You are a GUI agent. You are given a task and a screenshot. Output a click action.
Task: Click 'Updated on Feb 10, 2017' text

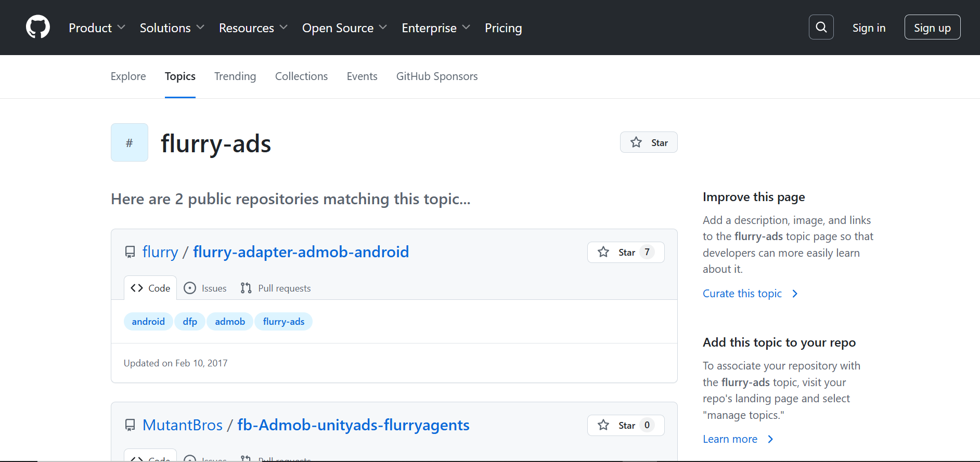(x=176, y=363)
